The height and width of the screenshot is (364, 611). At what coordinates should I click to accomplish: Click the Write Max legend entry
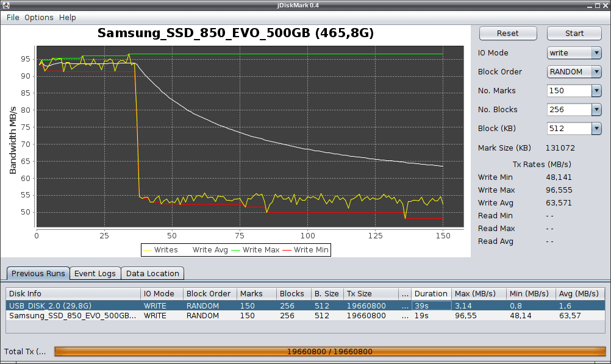click(255, 250)
